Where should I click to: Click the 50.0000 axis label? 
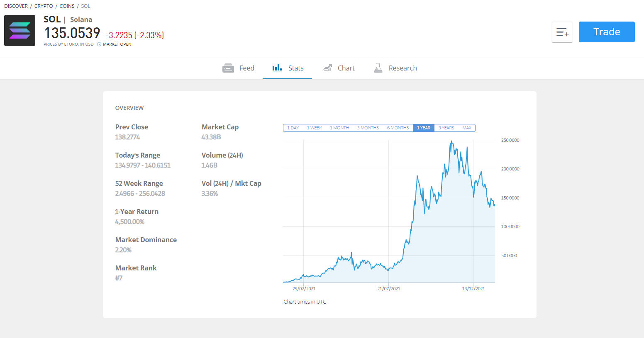(509, 255)
